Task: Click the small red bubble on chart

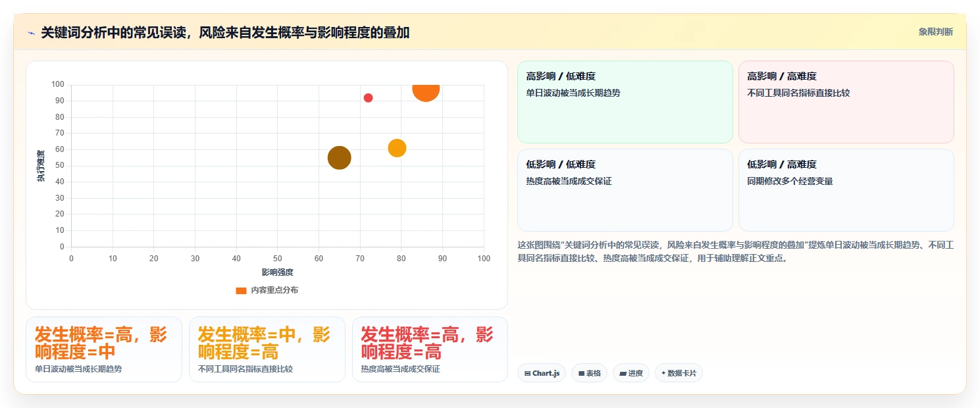Action: (x=368, y=98)
